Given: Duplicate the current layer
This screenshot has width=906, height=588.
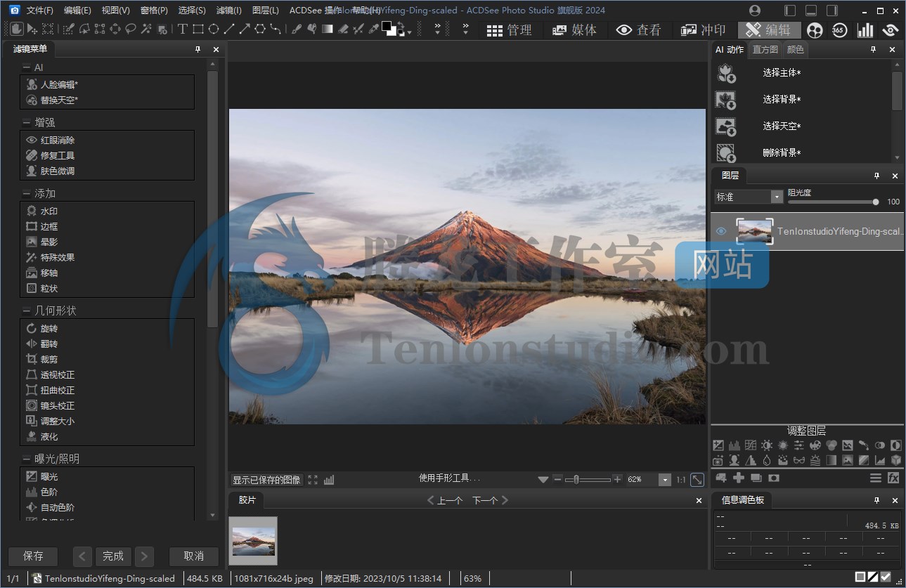Looking at the screenshot, I should click(x=756, y=478).
